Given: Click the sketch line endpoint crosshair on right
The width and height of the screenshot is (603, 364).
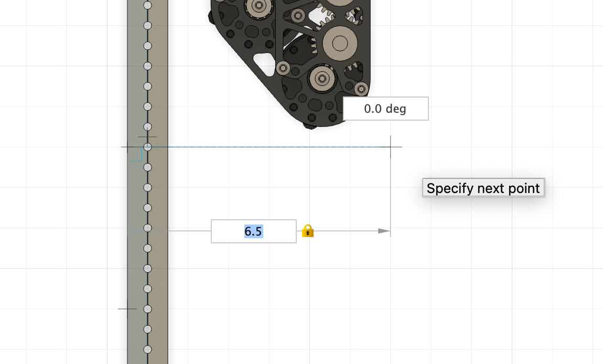Looking at the screenshot, I should [x=390, y=147].
